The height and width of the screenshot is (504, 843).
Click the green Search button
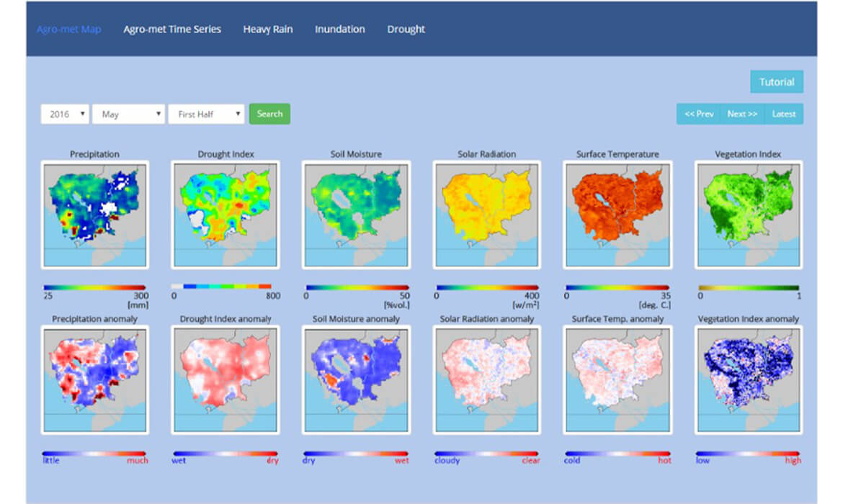point(269,114)
